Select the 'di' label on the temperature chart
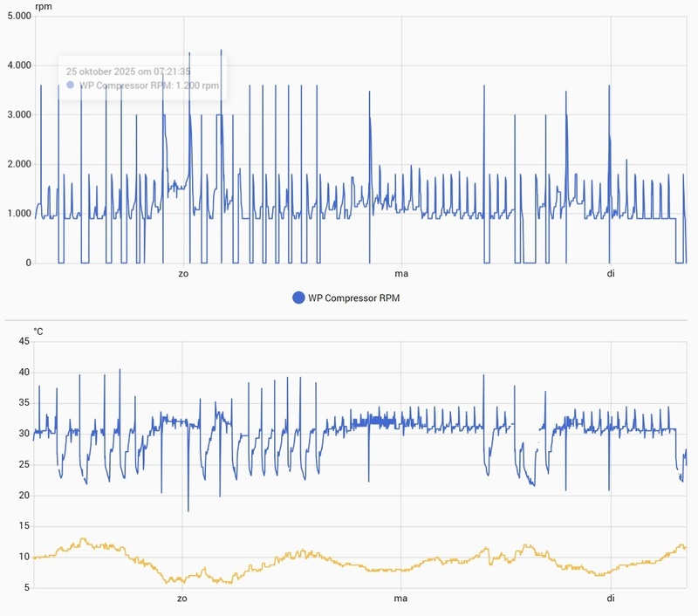Screen dimensions: 698x616 click(611, 599)
